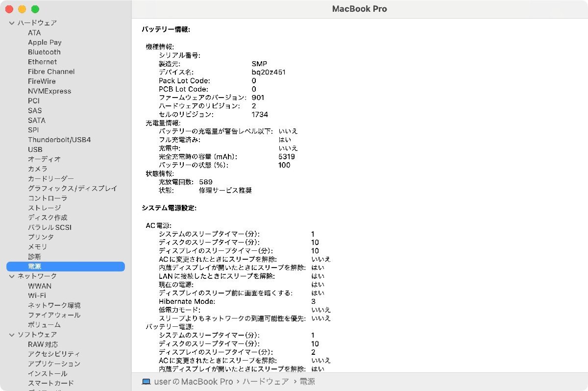The image size is (588, 391).
Task: Click the MacBook Pro window title
Action: click(360, 9)
